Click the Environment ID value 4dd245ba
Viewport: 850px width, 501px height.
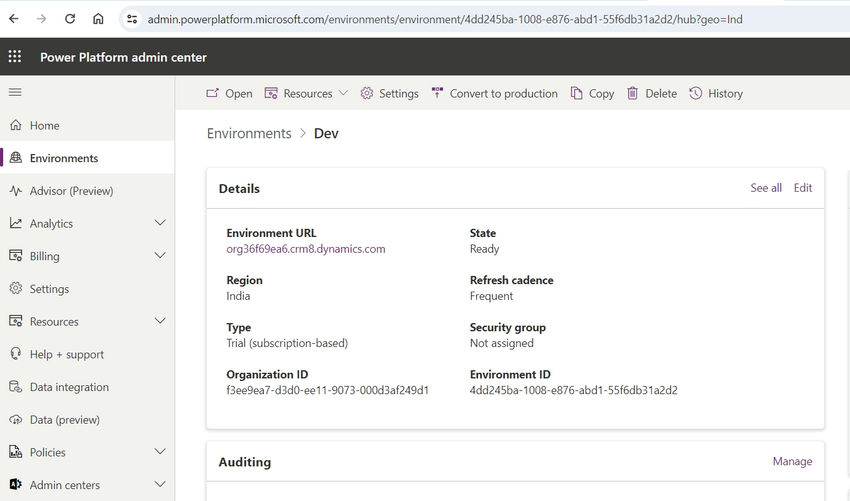[574, 390]
